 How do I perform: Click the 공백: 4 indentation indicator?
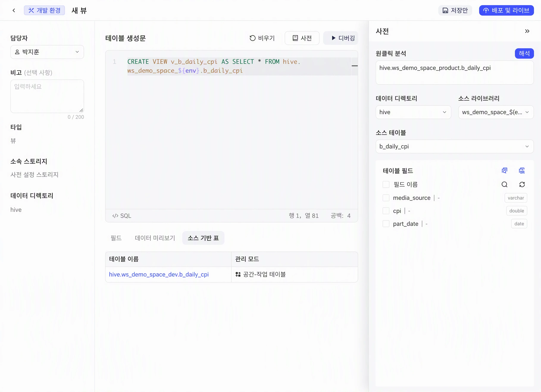[x=341, y=216]
